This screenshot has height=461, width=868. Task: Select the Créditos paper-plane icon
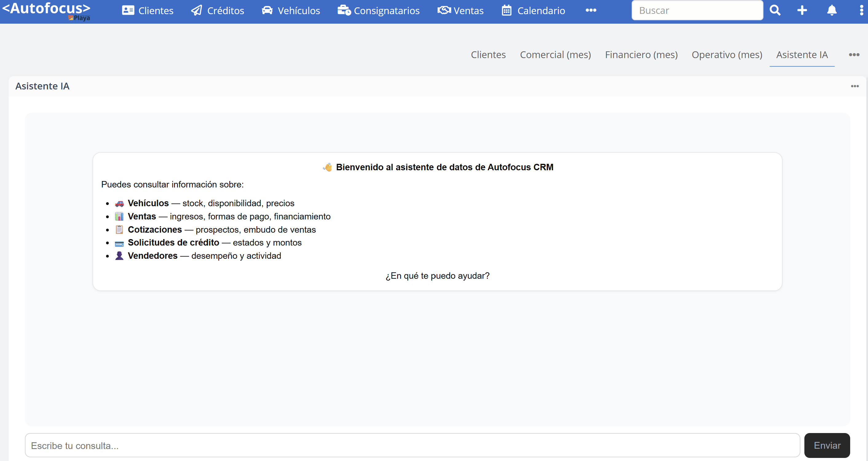point(196,10)
